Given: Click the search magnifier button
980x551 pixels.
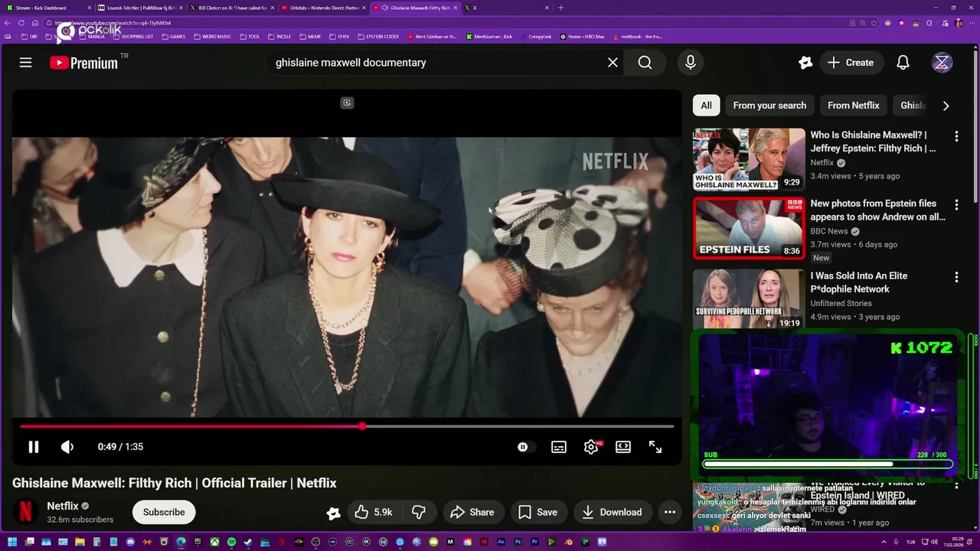Looking at the screenshot, I should pyautogui.click(x=645, y=63).
